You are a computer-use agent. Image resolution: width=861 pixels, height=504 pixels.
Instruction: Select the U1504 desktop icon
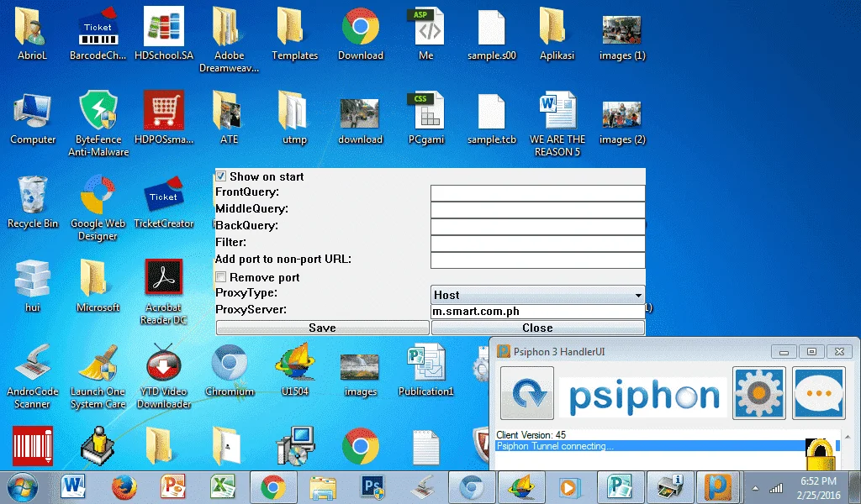pyautogui.click(x=295, y=370)
